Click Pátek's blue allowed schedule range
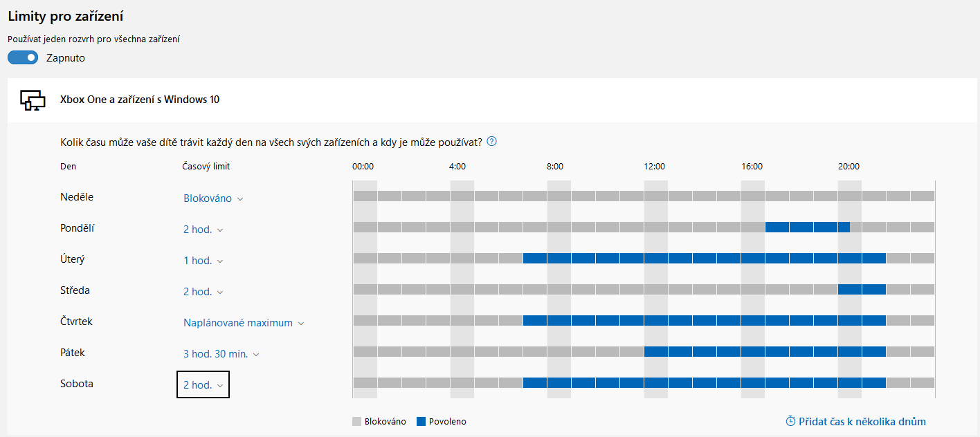 click(765, 351)
